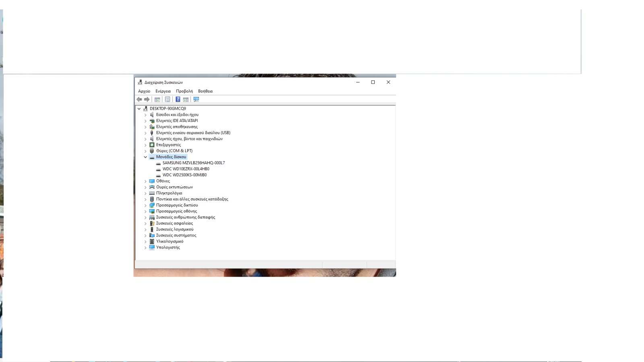Click the USB plug icon for Ελεγκτές ενιαίου σειριακού διαύλου
Screen dimensions: 644x362
pos(152,133)
